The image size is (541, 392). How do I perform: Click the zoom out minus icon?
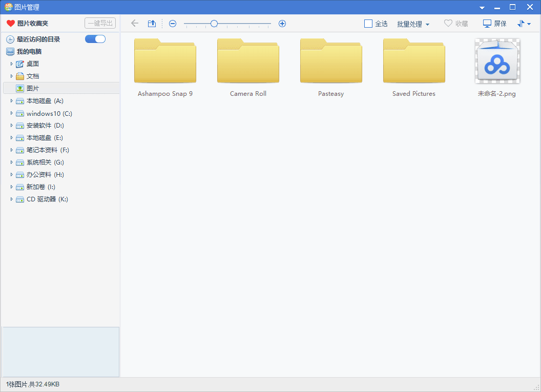[x=173, y=24]
